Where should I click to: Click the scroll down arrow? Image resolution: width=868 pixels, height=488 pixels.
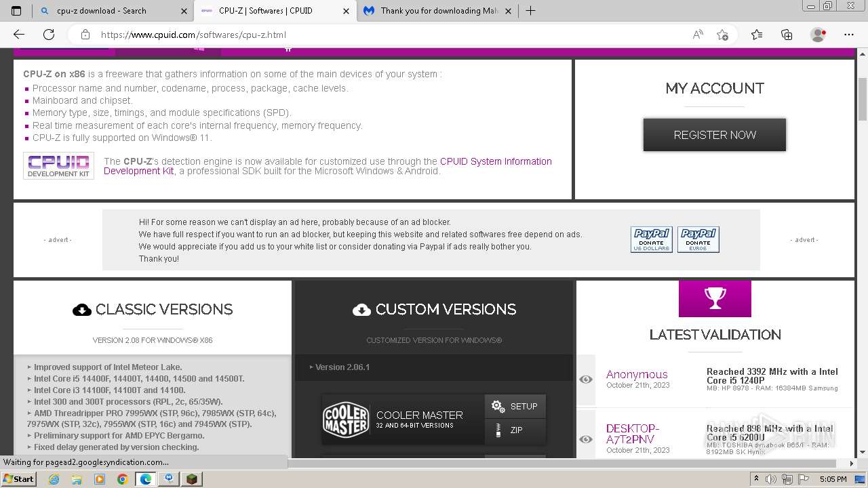tap(863, 452)
